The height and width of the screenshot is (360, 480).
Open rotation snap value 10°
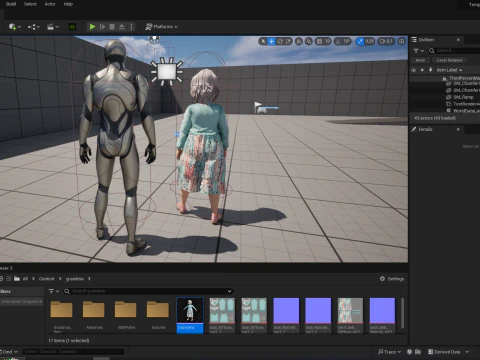[347, 41]
